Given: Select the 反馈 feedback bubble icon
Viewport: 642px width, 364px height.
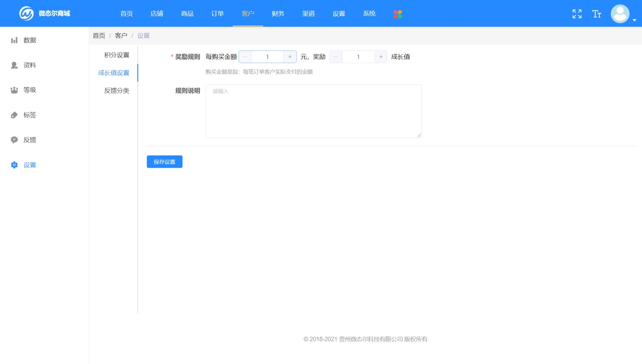Looking at the screenshot, I should [14, 140].
